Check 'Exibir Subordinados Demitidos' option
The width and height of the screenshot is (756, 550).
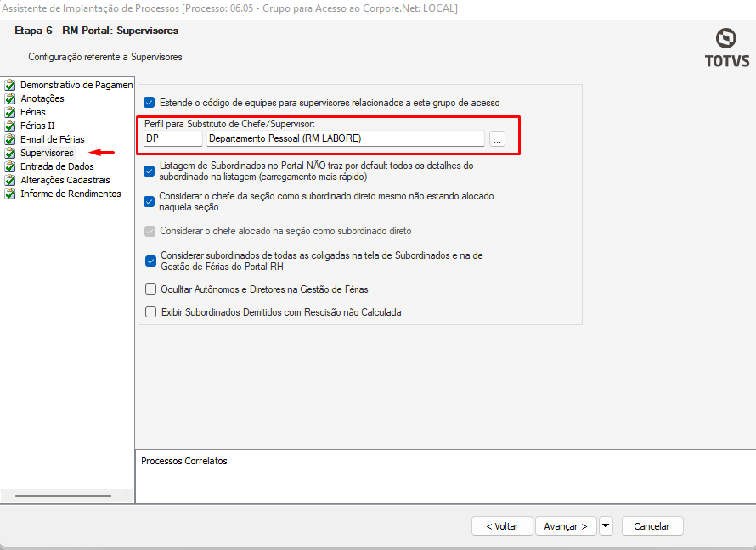pos(151,312)
